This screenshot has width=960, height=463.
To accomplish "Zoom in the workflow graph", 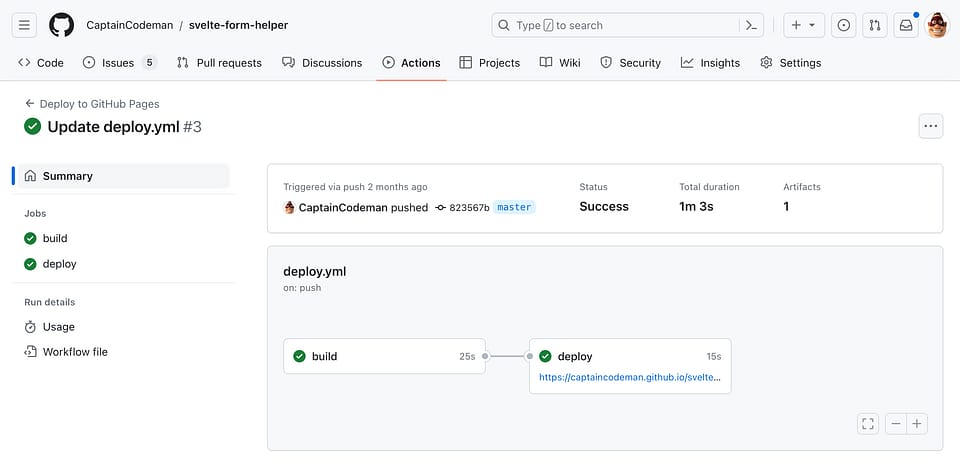I will click(916, 424).
